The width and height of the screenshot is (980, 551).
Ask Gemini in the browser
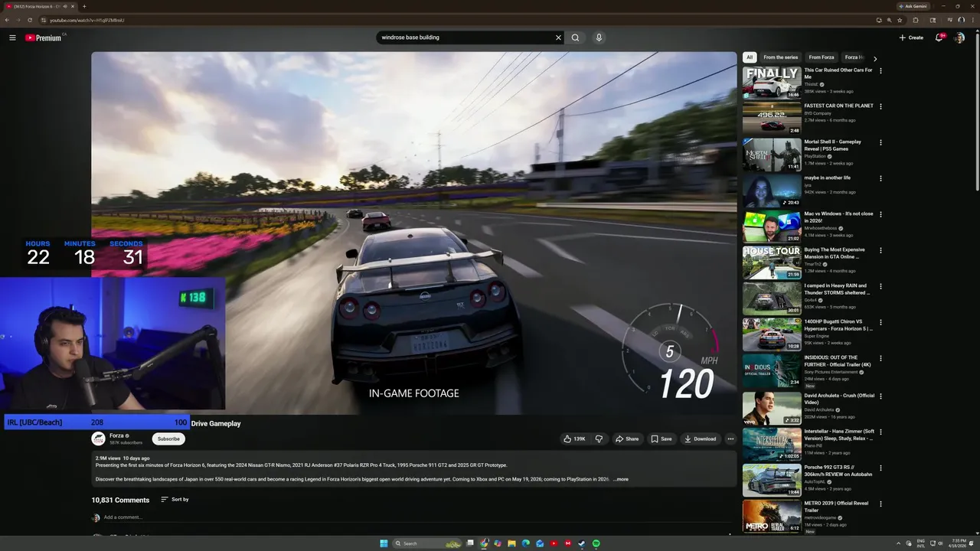coord(913,6)
